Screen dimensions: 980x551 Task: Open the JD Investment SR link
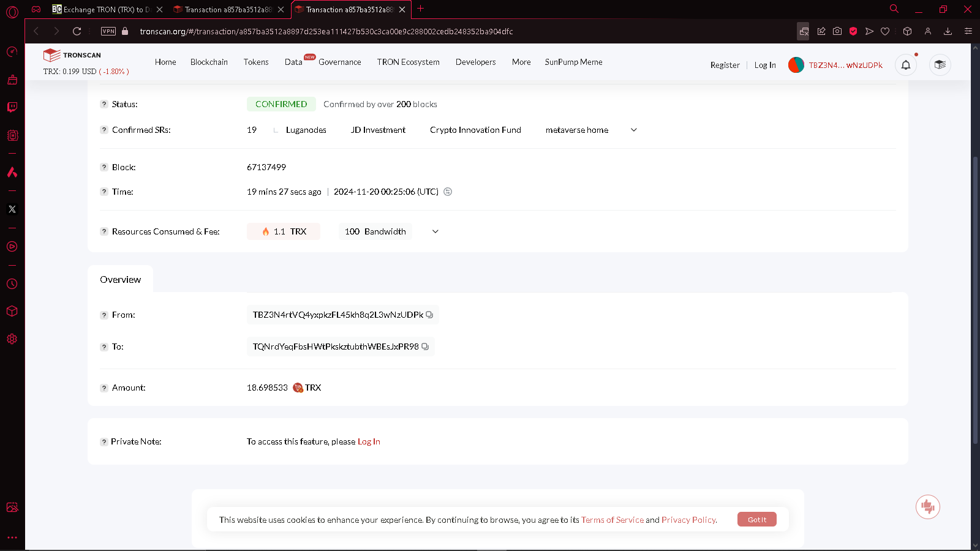378,130
